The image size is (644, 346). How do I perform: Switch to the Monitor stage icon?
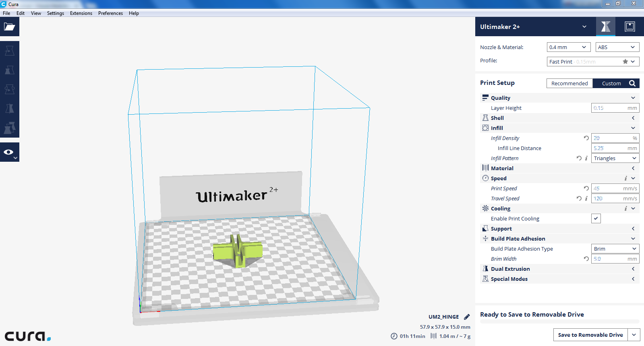tap(630, 27)
